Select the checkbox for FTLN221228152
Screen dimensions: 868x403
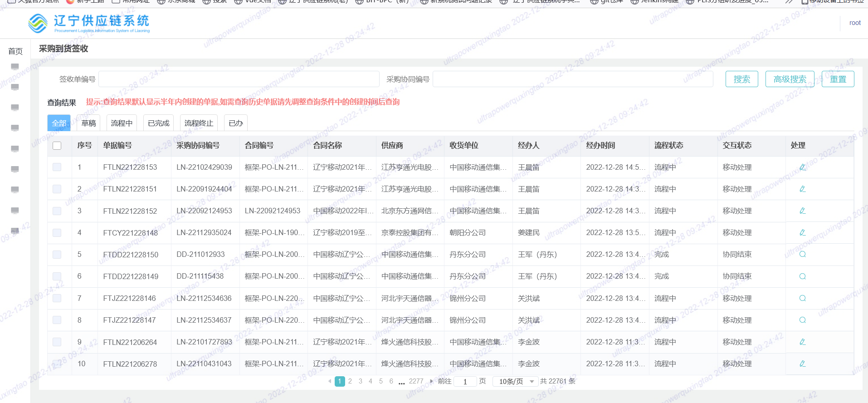click(57, 211)
